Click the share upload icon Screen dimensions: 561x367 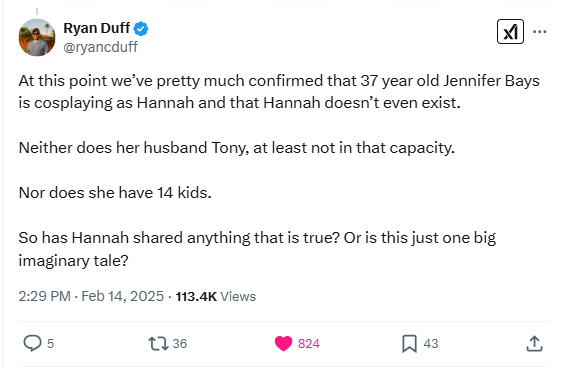[535, 343]
